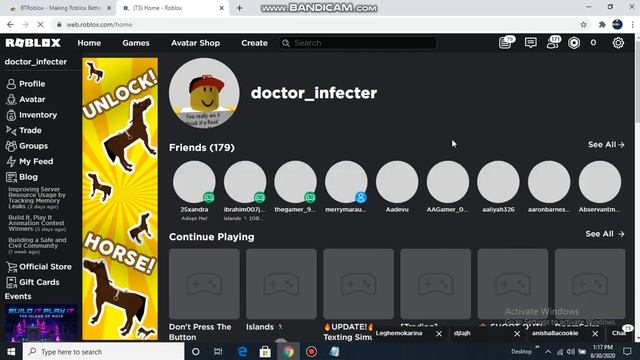Open Chrome profile avatar icon
The width and height of the screenshot is (640, 360).
(x=618, y=24)
